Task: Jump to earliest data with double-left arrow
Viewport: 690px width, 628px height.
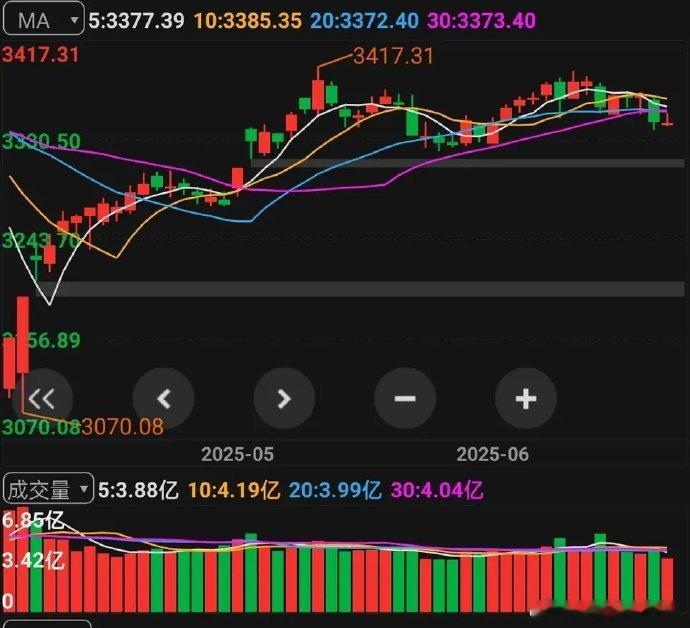Action: (x=42, y=399)
